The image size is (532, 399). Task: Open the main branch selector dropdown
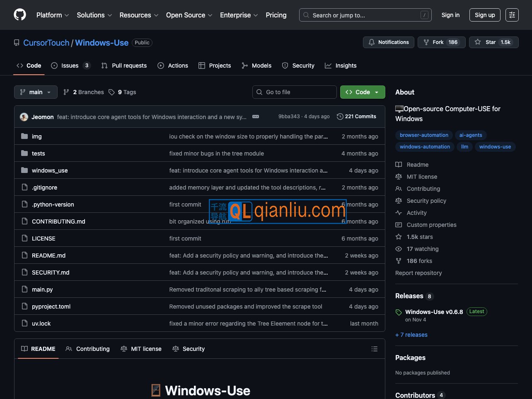coord(36,92)
